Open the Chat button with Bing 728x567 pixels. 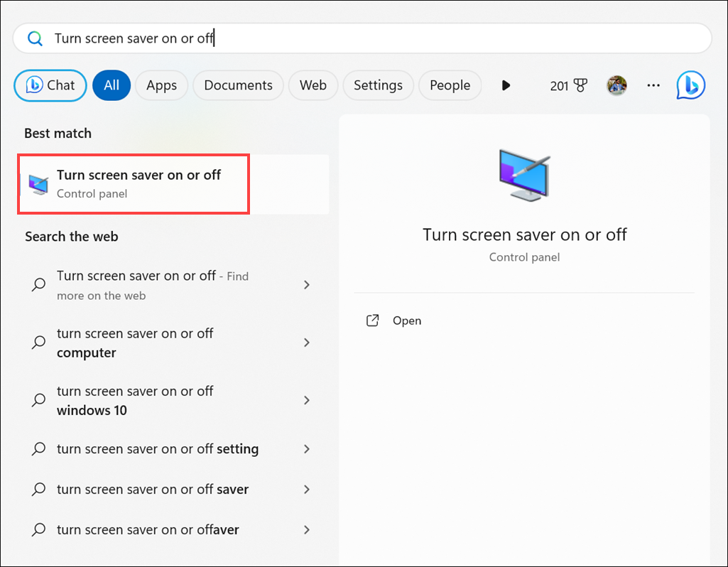coord(50,85)
